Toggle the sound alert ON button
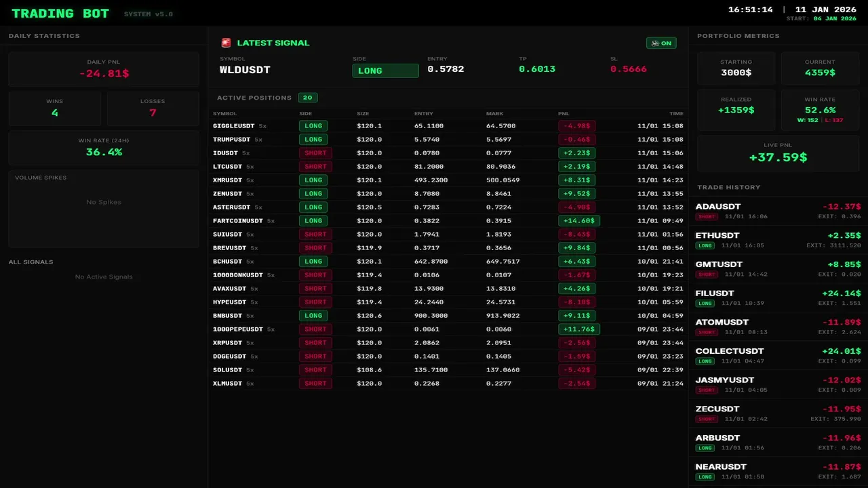This screenshot has width=868, height=488. click(661, 43)
